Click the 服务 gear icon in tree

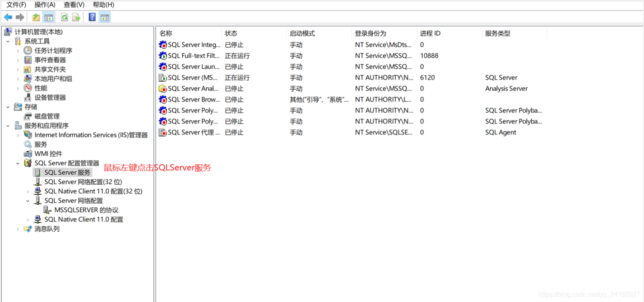[x=28, y=144]
